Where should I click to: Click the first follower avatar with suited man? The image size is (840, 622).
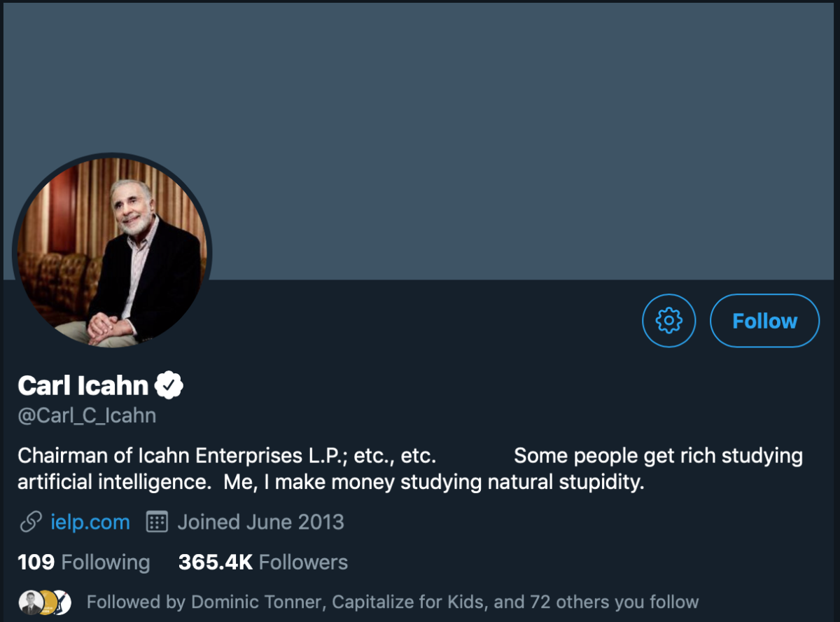(x=29, y=602)
